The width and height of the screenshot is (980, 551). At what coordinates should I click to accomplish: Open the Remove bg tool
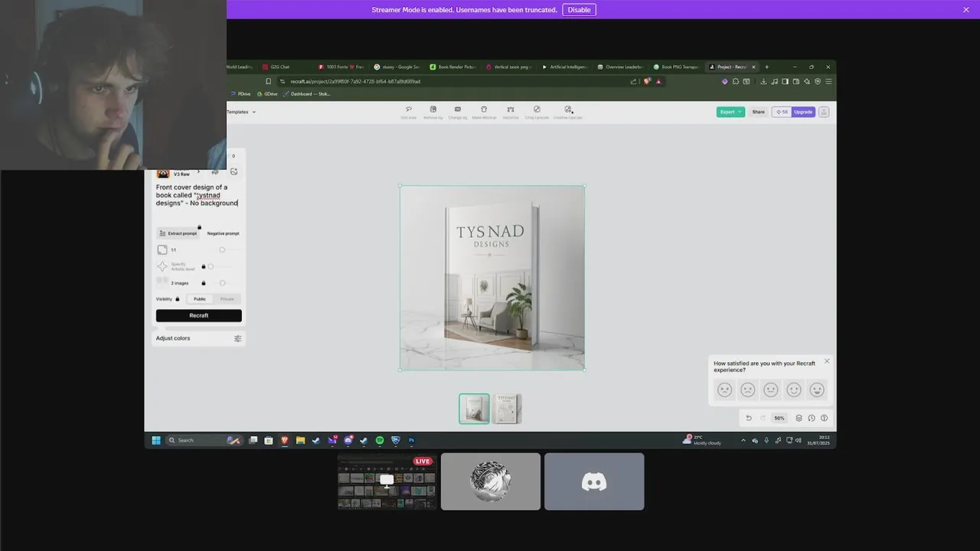tap(433, 112)
